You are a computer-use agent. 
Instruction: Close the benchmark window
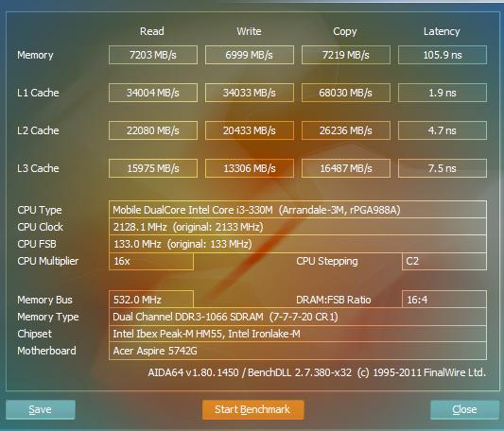[x=464, y=409]
